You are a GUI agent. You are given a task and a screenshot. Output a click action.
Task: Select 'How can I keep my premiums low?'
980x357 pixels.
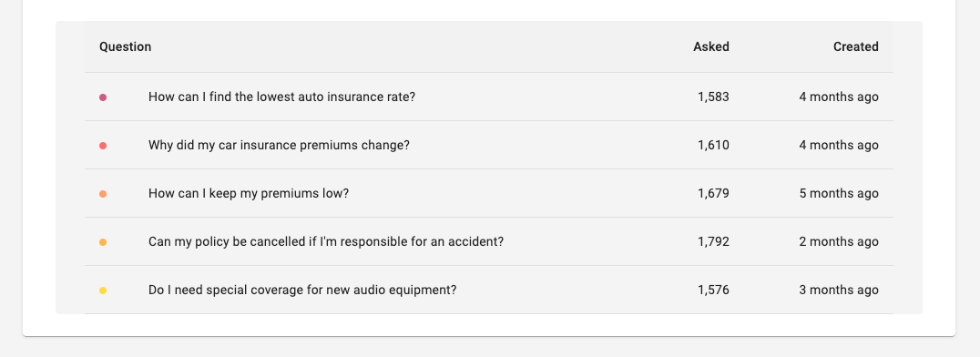coord(249,193)
